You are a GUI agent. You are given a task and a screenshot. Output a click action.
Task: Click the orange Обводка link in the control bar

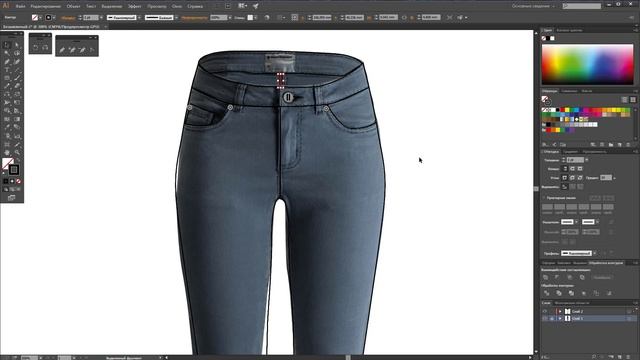pos(68,18)
